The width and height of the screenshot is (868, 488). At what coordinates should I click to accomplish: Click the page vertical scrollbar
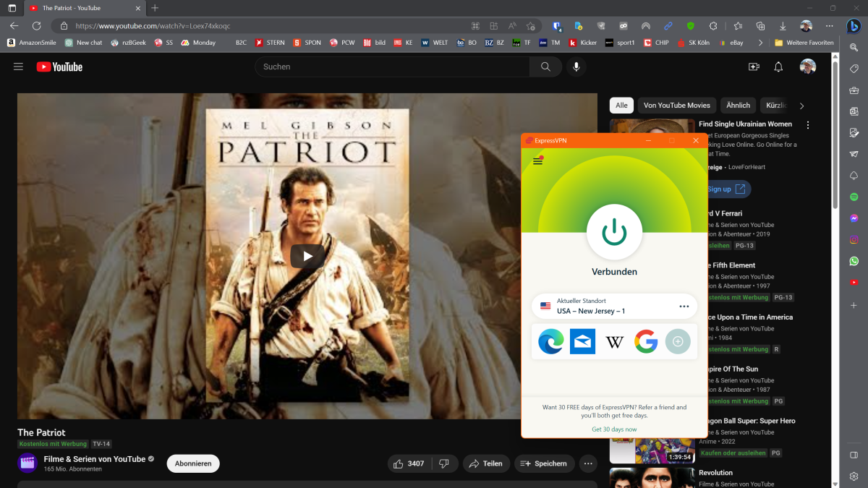point(835,135)
